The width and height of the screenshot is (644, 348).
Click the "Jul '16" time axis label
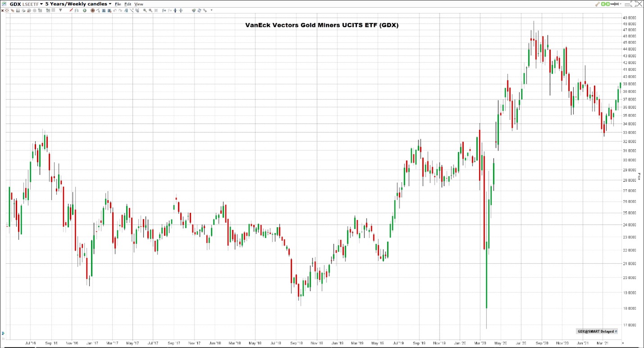point(31,343)
